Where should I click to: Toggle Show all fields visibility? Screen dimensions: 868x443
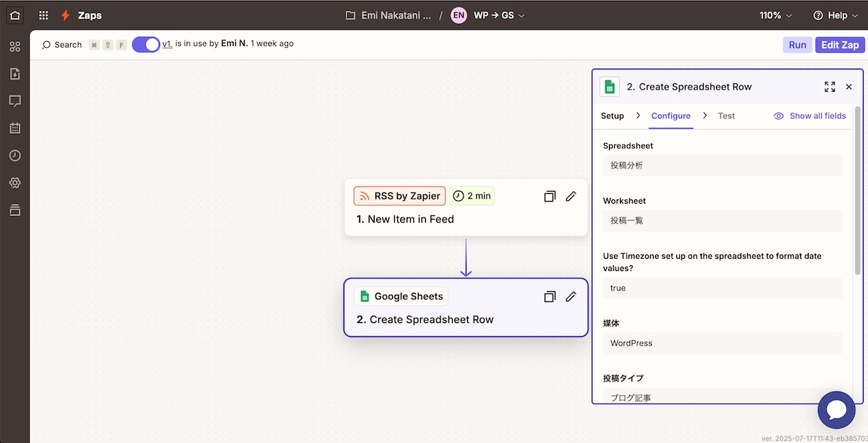(x=809, y=116)
